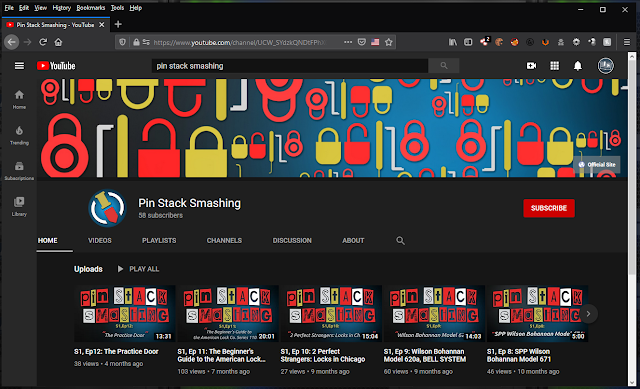
Task: Subscribe to Pin Stack Smashing
Action: pos(549,208)
